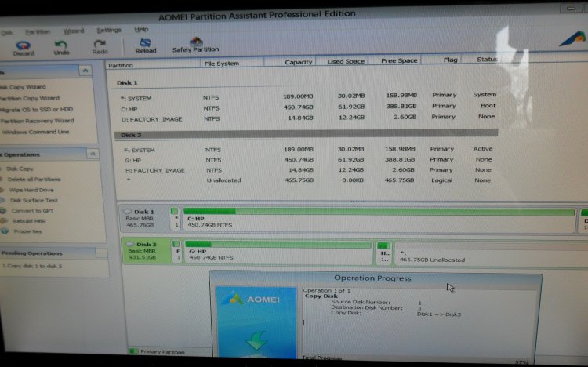The width and height of the screenshot is (588, 367).
Task: Click Copy Disk heading in progress dialog
Action: click(x=321, y=296)
